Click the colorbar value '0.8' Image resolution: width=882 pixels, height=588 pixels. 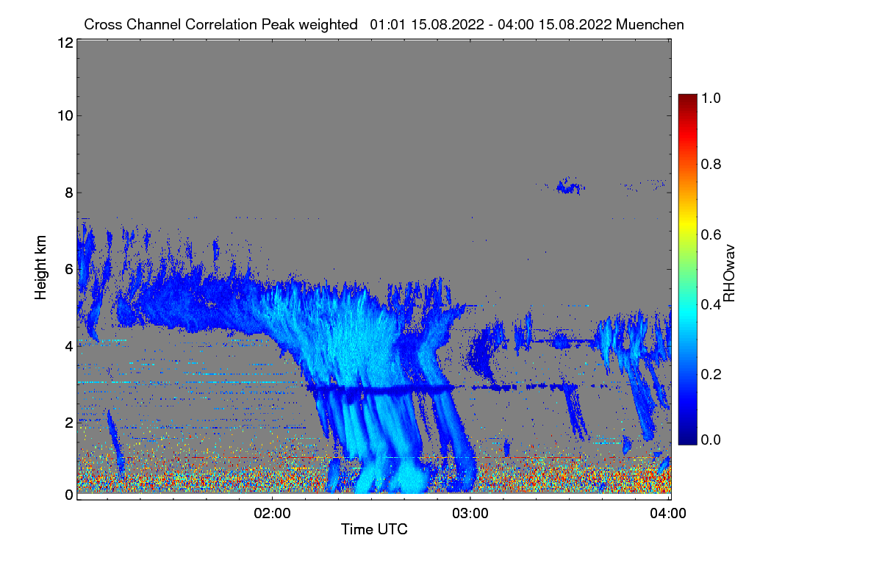[711, 165]
